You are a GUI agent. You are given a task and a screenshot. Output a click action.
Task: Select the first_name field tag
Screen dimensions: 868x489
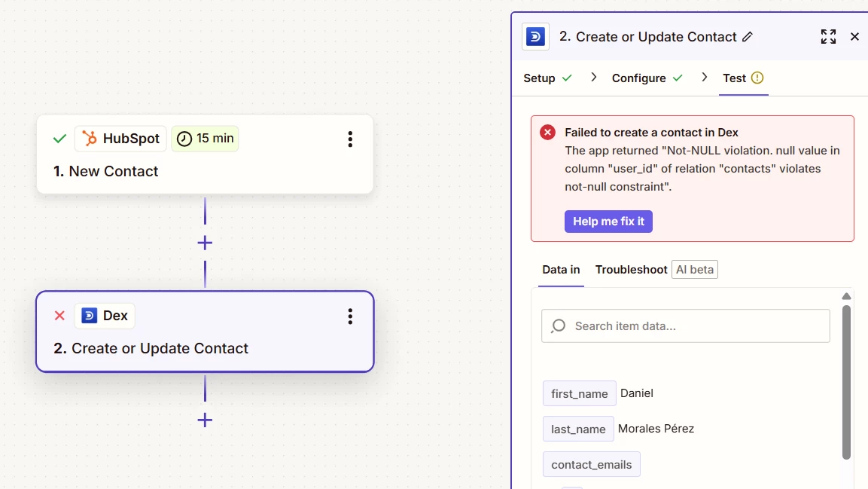[x=579, y=393]
